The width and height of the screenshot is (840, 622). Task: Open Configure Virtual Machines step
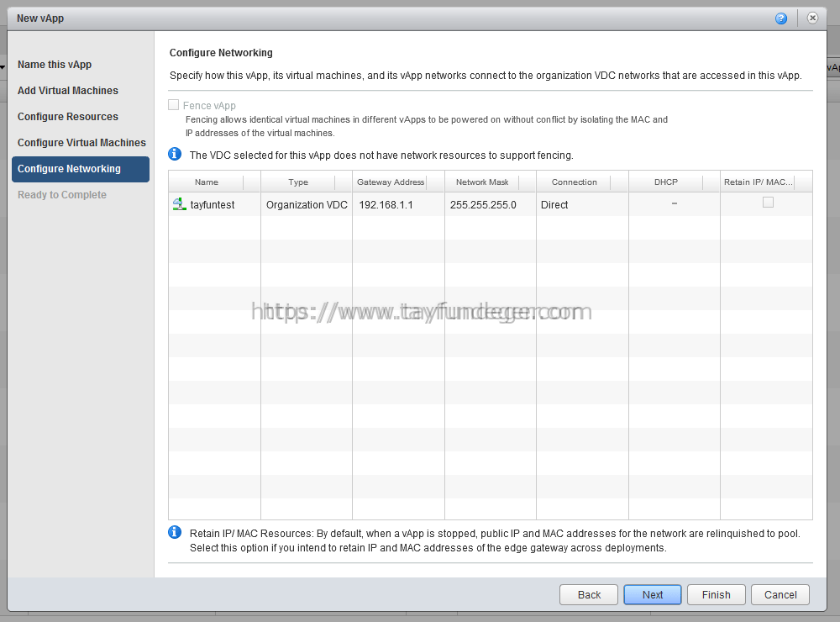[82, 143]
